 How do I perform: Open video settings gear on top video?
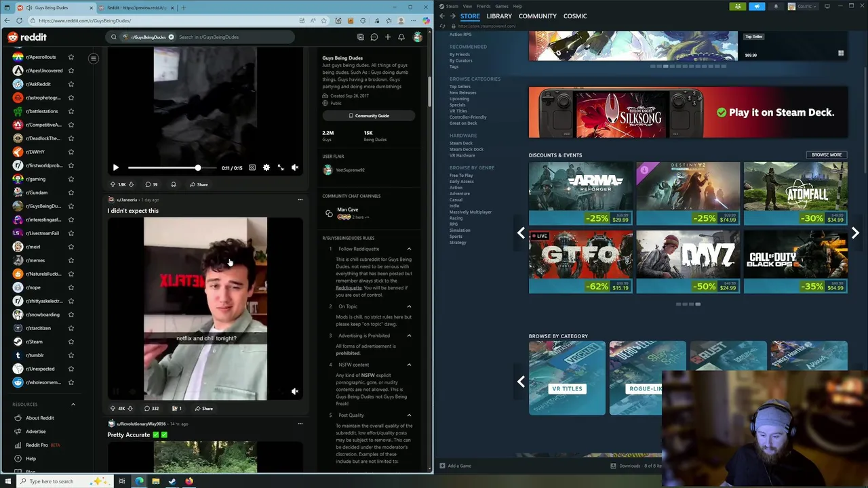[x=266, y=167]
